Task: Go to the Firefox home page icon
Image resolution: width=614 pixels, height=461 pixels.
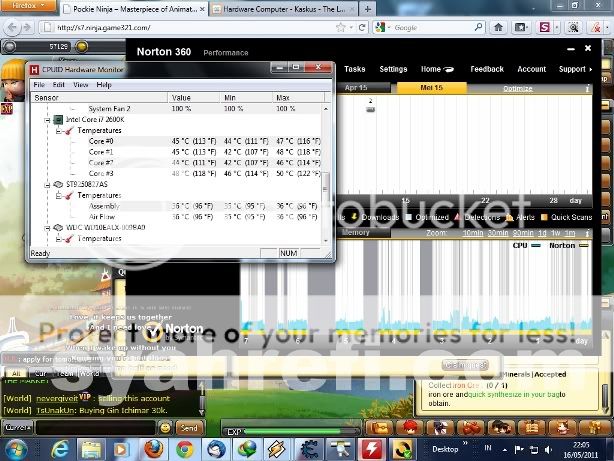Action: tap(498, 27)
